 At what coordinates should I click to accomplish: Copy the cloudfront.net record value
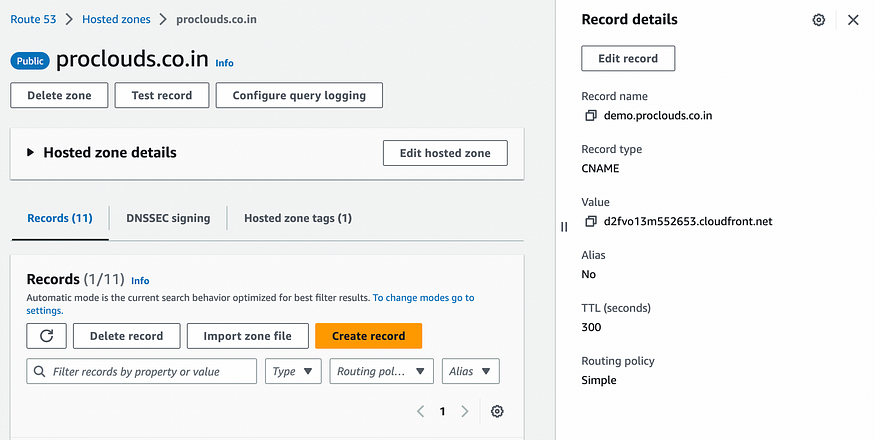590,222
